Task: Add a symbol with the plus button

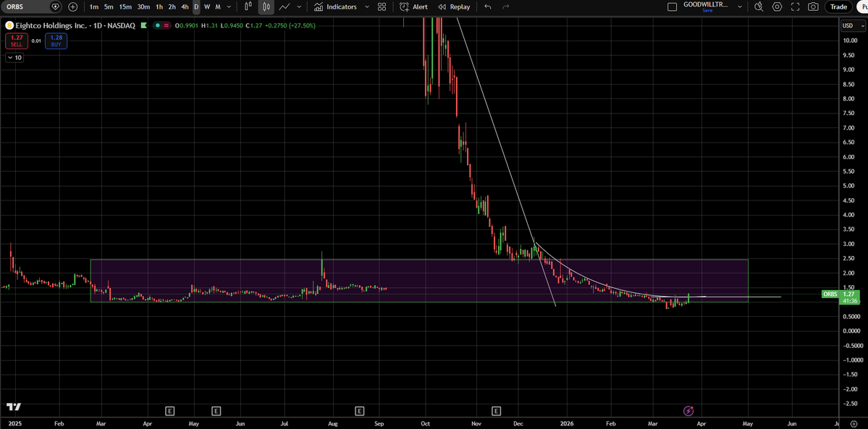Action: pos(73,7)
